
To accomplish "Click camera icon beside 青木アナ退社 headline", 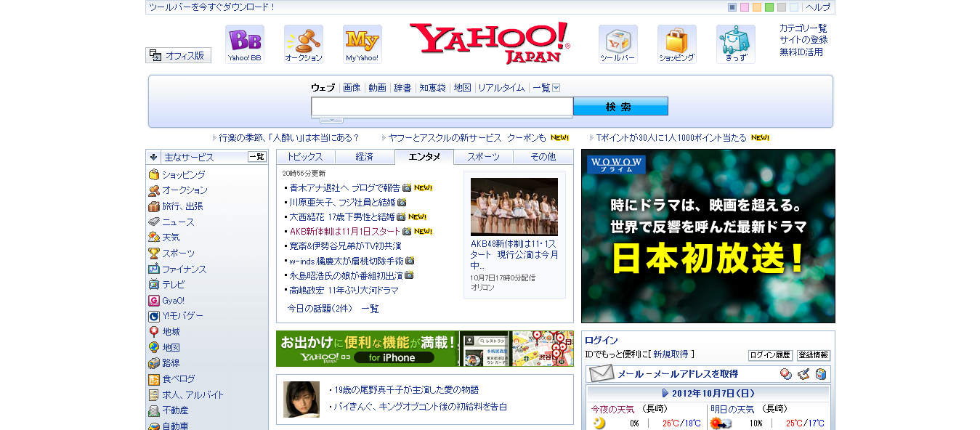I will click(407, 187).
